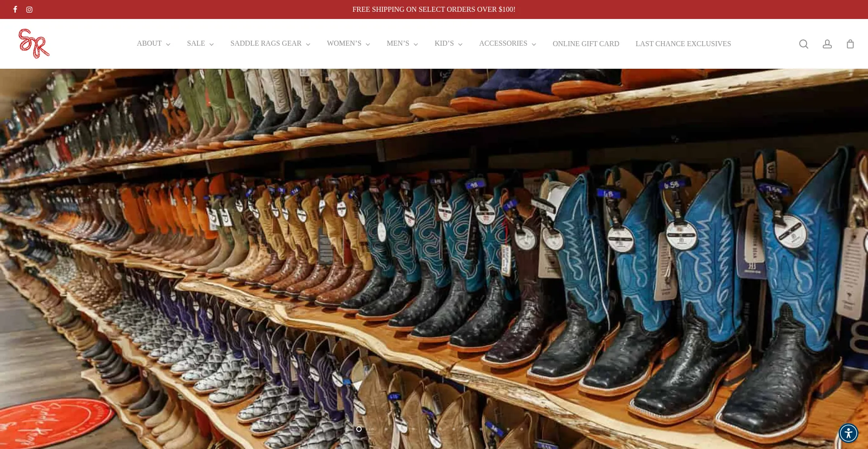The image size is (868, 449).
Task: Click the free shipping announcement text
Action: pos(434,9)
